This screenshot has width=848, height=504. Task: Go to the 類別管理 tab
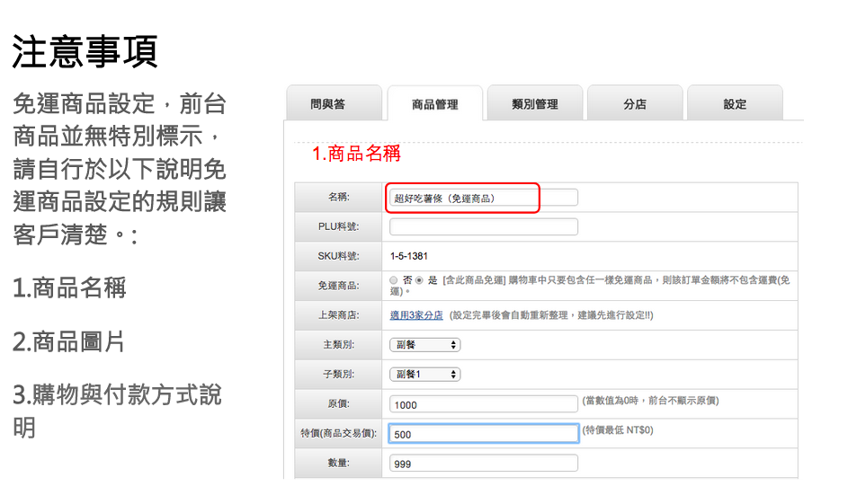[534, 104]
